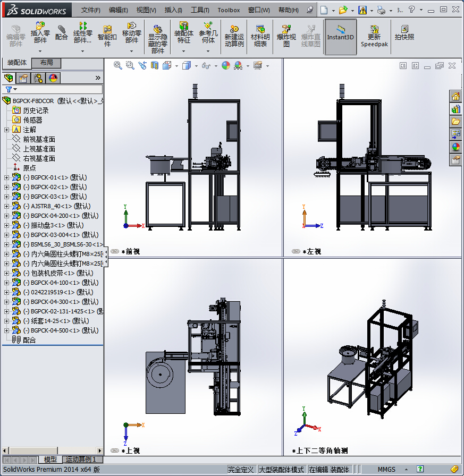Image resolution: width=464 pixels, height=476 pixels.
Task: Open 窗口(W) menu
Action: (x=259, y=10)
